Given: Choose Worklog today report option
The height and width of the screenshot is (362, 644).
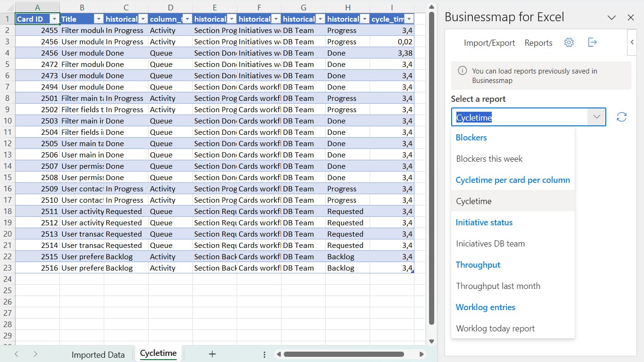Looking at the screenshot, I should (513, 329).
